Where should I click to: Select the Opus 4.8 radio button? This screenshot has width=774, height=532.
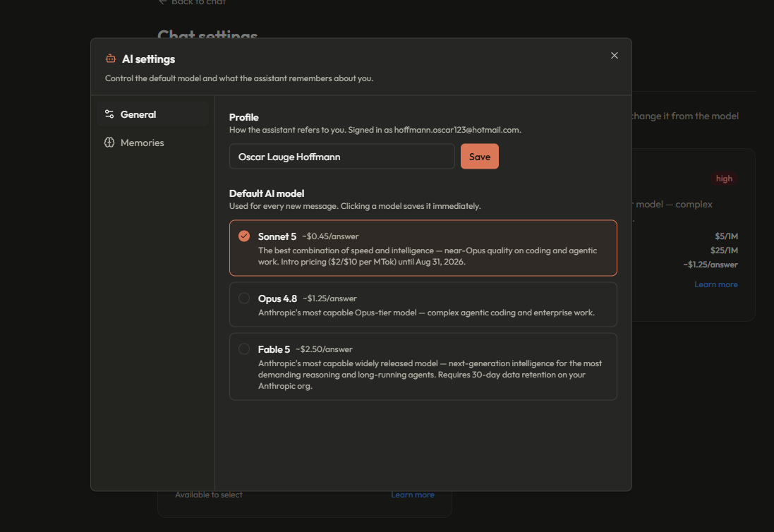click(244, 298)
